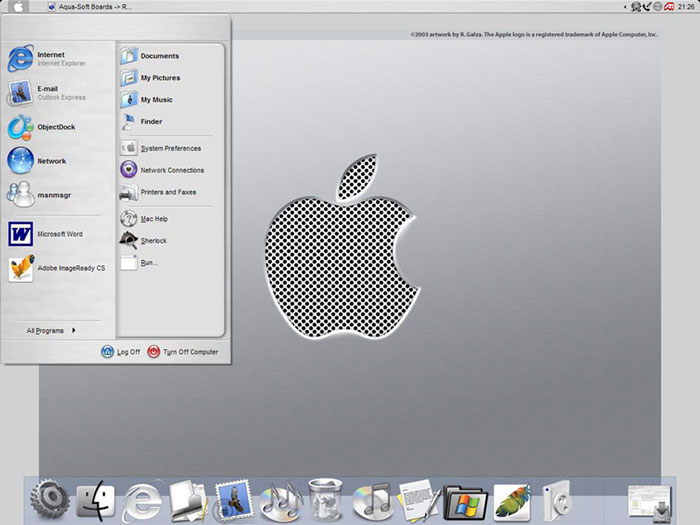Open the Run... dialog

point(139,262)
